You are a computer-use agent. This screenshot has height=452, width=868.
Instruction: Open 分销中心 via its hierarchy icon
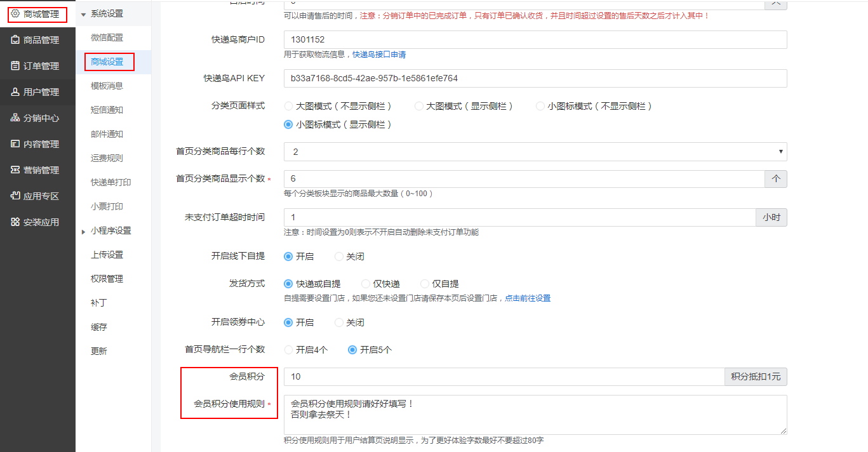pos(16,118)
